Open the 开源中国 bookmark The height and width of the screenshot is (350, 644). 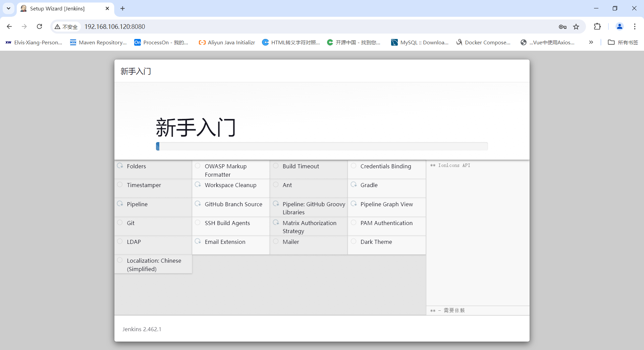click(354, 42)
